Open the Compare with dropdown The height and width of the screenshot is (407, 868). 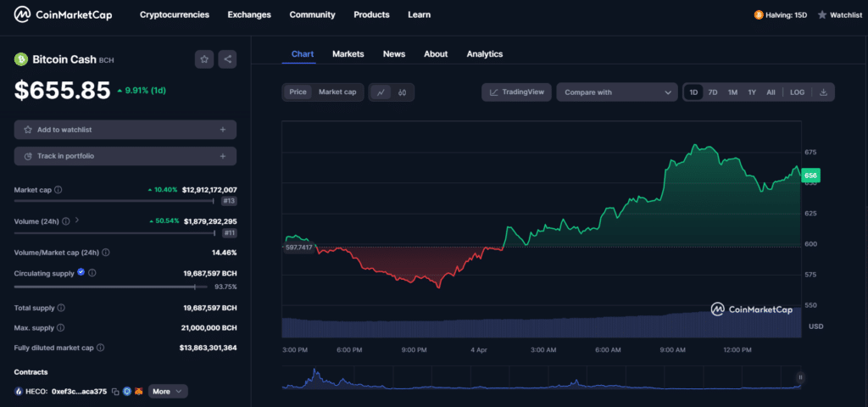click(617, 92)
